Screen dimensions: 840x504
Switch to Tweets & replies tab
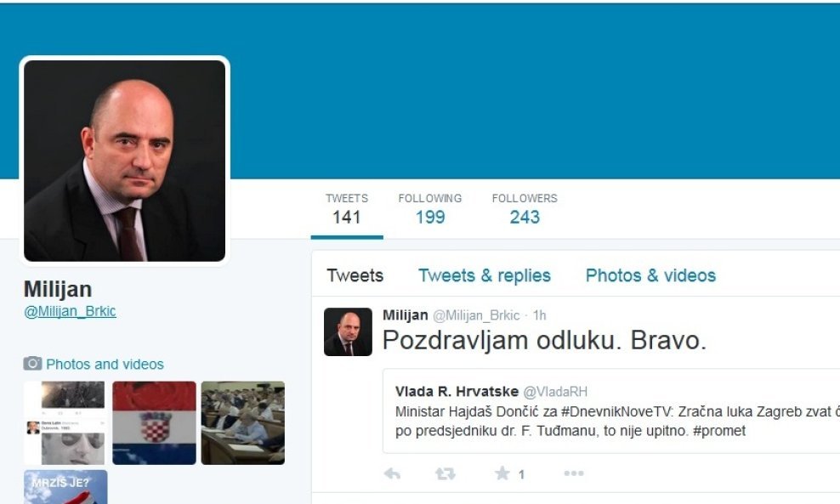pos(485,275)
